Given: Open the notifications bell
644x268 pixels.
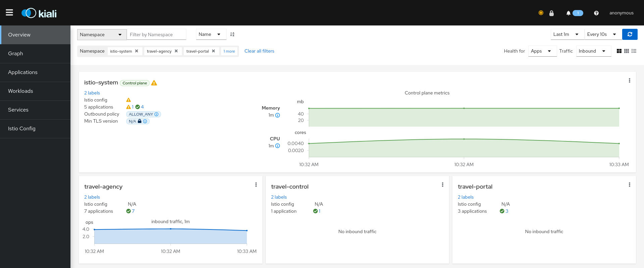Looking at the screenshot, I should (568, 13).
